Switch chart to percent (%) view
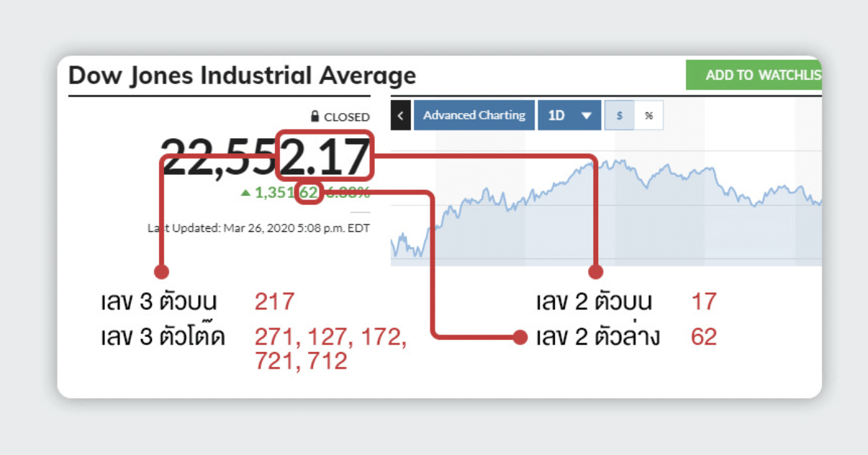Viewport: 868px width, 455px height. click(x=648, y=115)
